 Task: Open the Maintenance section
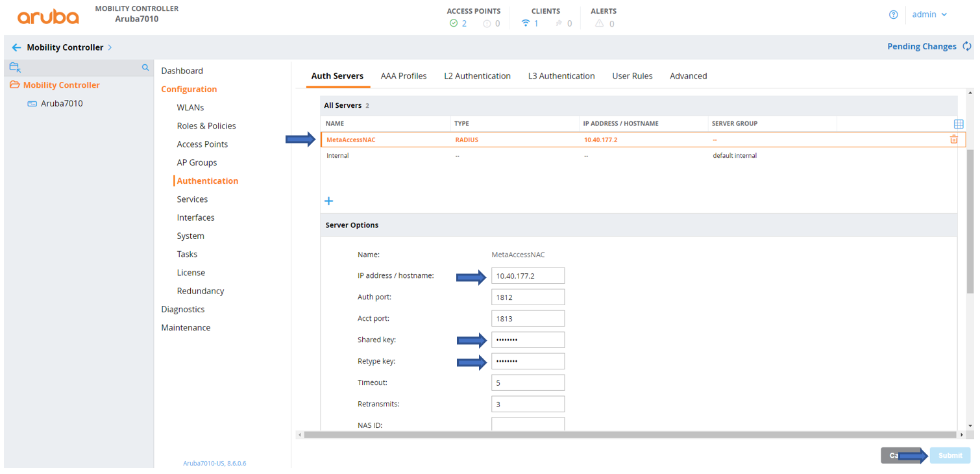186,327
